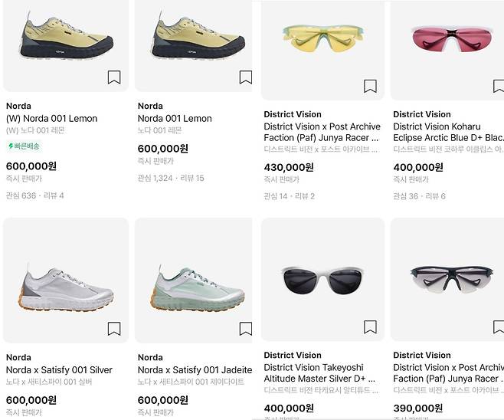Click the Norda brand name above Satisfy Silver

coord(18,357)
